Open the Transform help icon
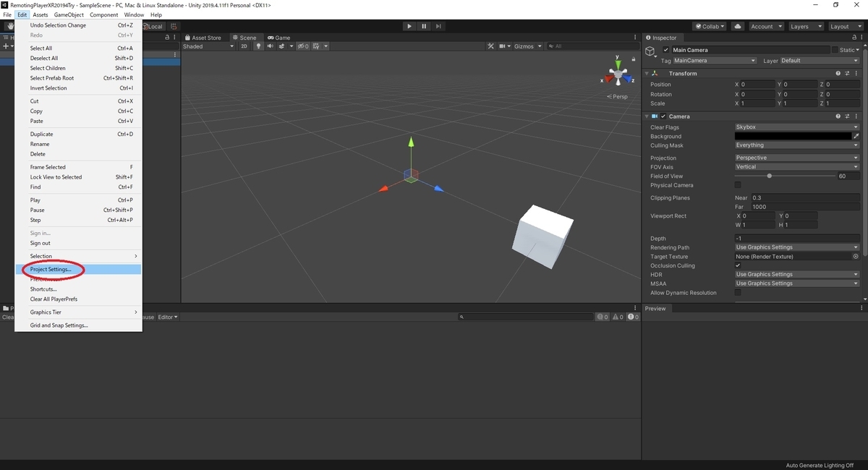Screen dimensions: 868x470 pos(838,73)
